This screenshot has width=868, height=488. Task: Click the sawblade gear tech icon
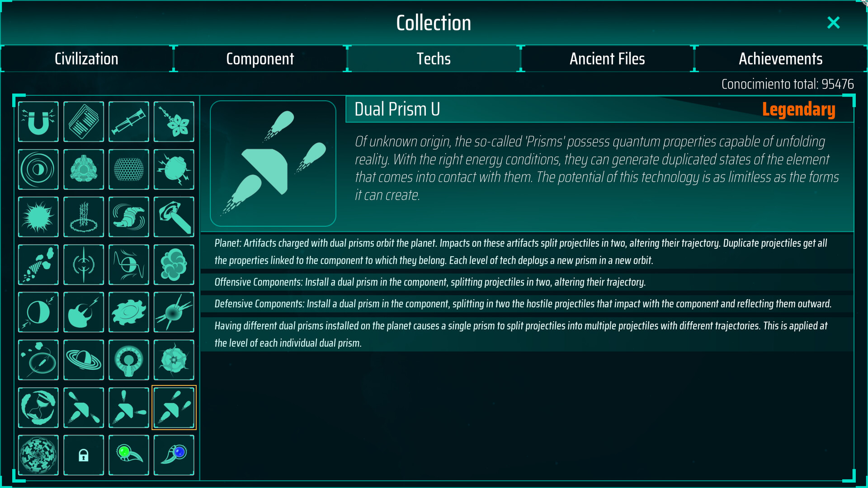[x=129, y=312]
